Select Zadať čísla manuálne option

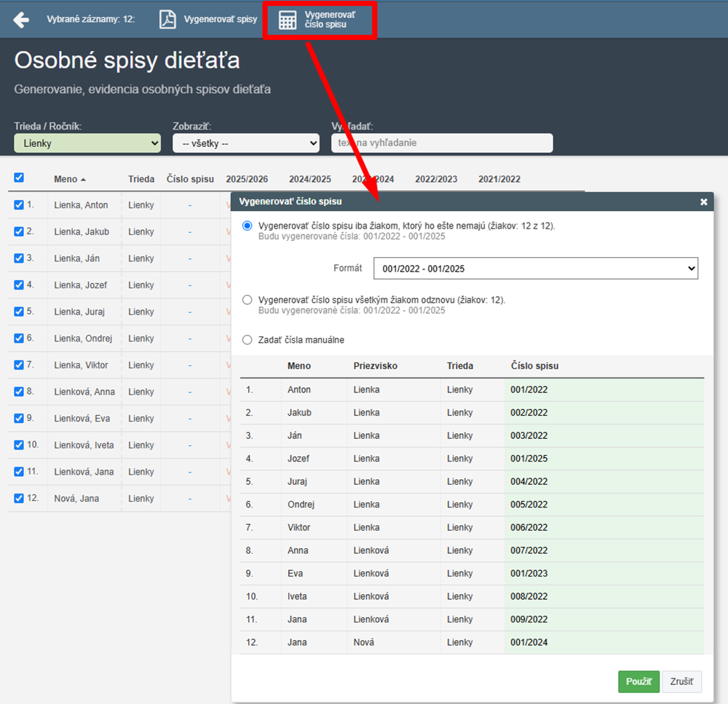248,340
